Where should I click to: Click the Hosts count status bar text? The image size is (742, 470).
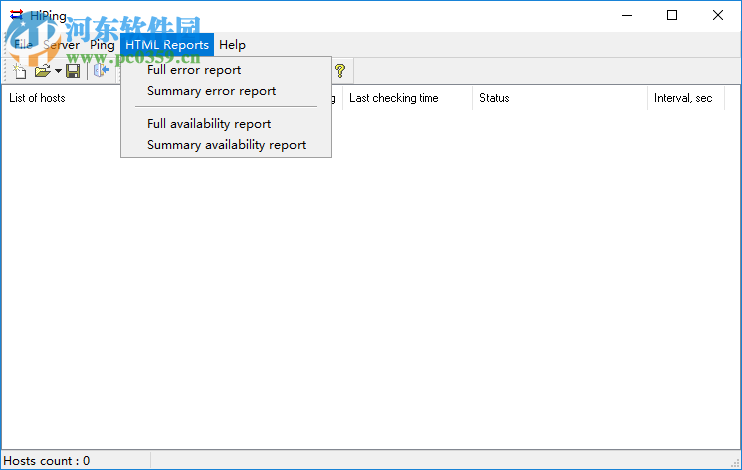point(46,461)
